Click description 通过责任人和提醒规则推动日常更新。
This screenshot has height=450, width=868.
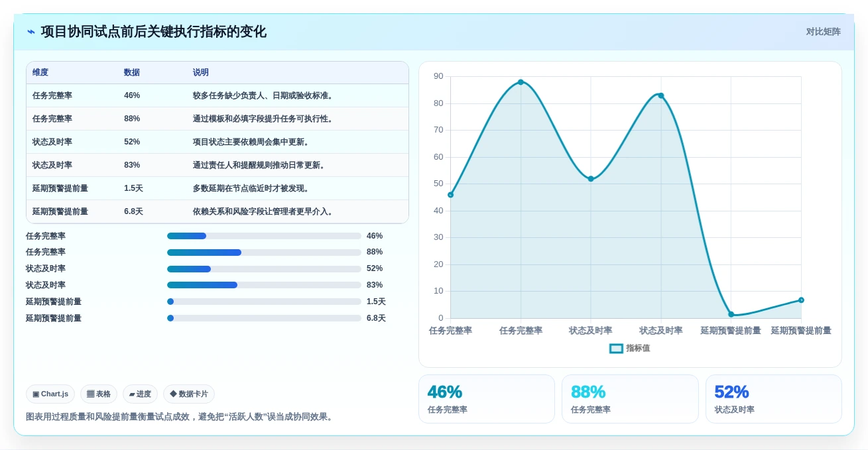click(260, 165)
